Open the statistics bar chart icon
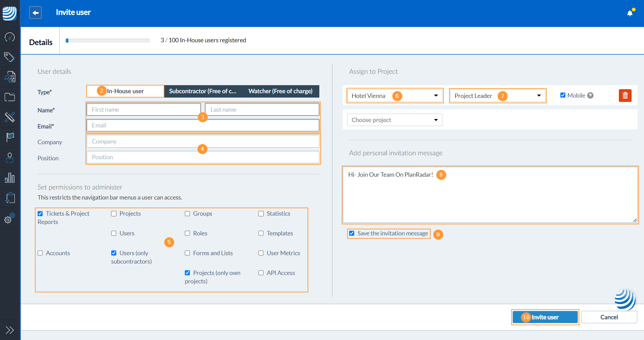644x340 pixels. tap(10, 178)
